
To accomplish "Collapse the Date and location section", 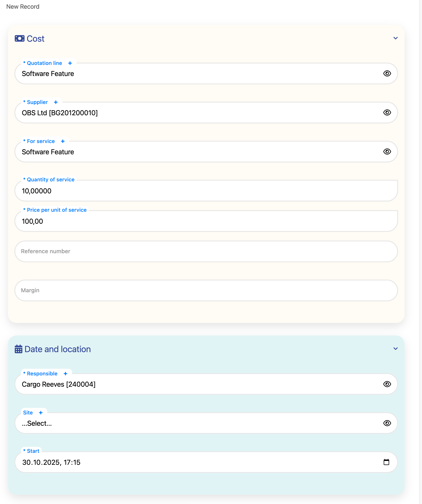I will click(396, 348).
